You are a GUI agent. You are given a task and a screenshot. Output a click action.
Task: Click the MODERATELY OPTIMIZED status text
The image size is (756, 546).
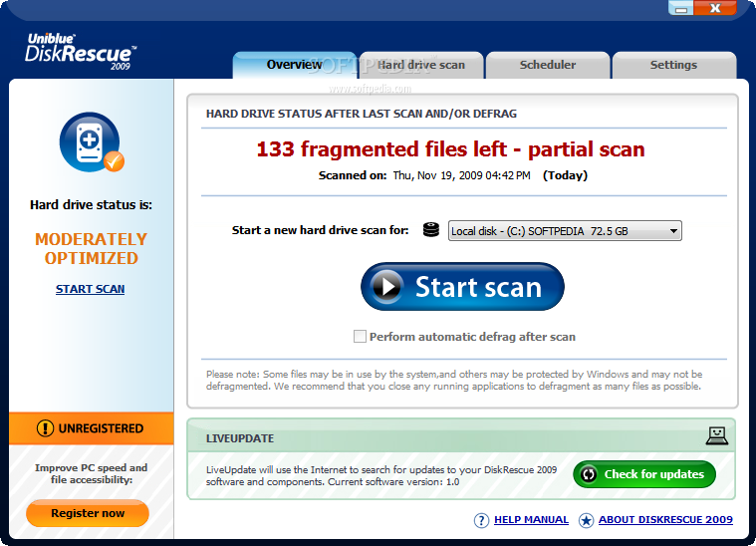coord(91,249)
